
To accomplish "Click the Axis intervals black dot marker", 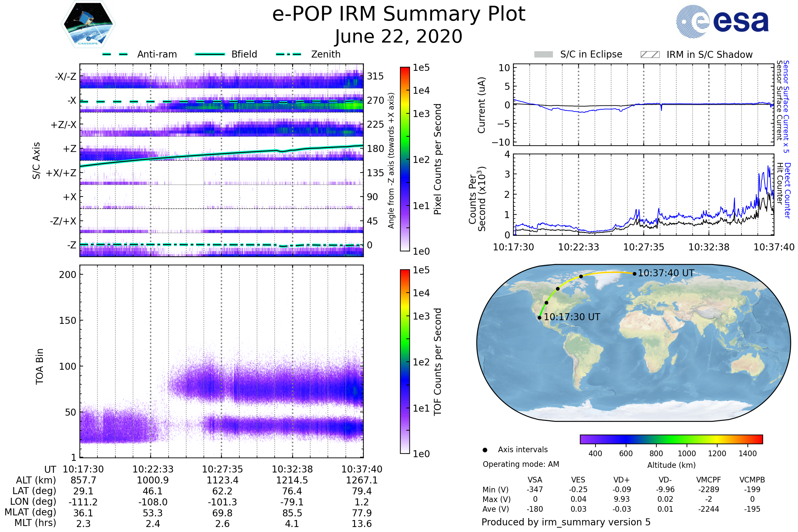I will tap(485, 450).
